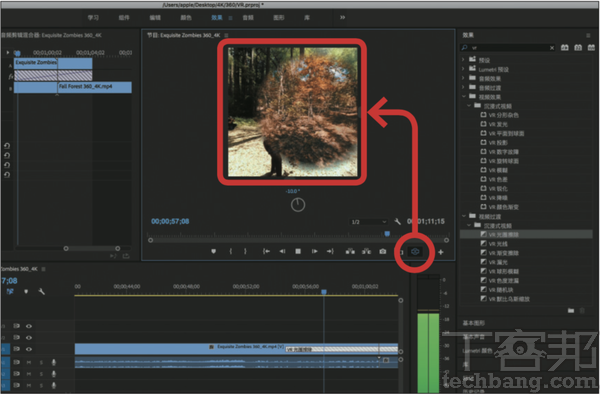Solo the first audio track with S
600x394 pixels.
tap(41, 362)
